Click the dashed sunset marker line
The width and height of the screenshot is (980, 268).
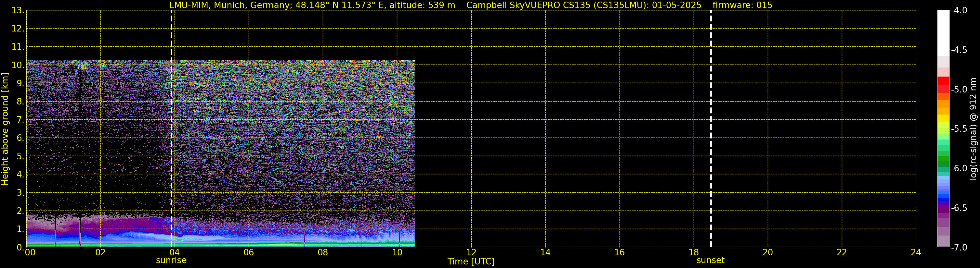click(711, 129)
